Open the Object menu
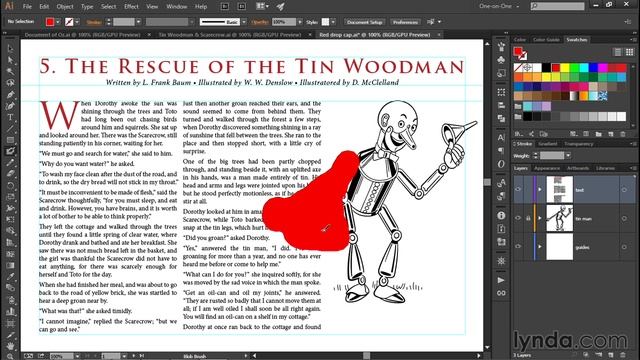The height and width of the screenshot is (360, 640). 65,7
